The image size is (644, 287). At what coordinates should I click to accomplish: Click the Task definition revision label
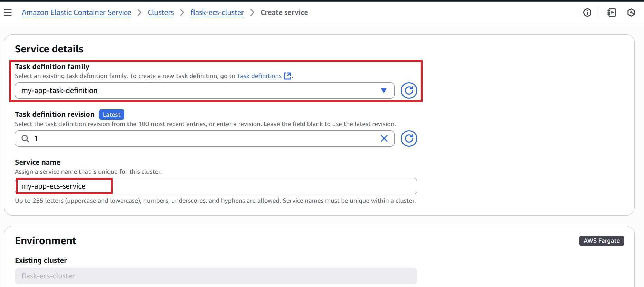[55, 114]
